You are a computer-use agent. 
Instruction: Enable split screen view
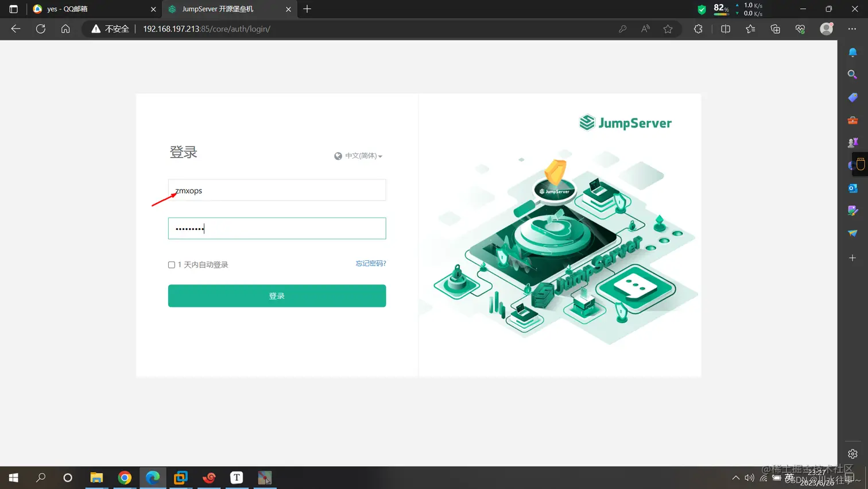click(x=726, y=29)
